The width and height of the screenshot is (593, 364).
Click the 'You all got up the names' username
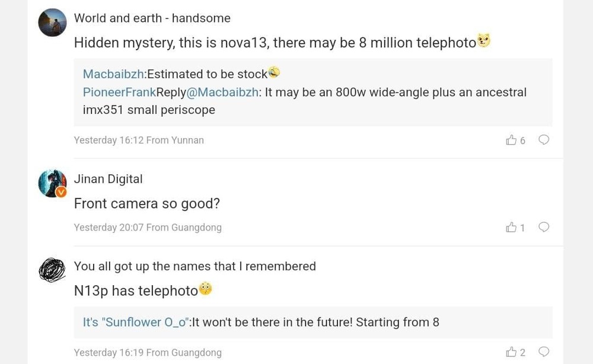(x=195, y=266)
